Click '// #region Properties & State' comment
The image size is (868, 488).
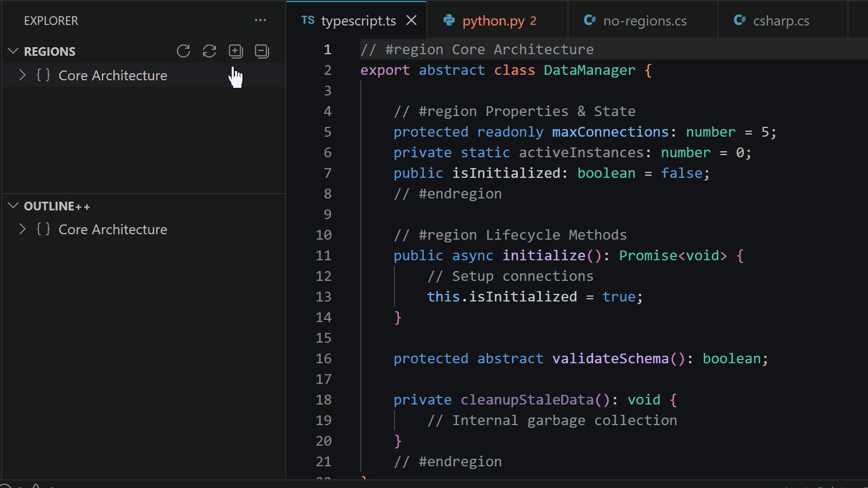[x=515, y=111]
